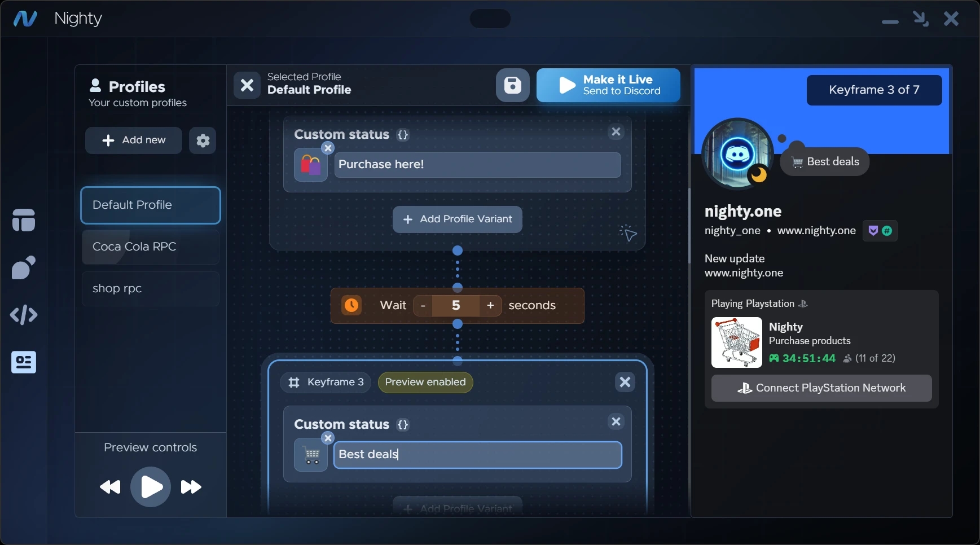Insert variable braces in Purchase here! status
The height and width of the screenshot is (545, 980).
[x=403, y=135]
